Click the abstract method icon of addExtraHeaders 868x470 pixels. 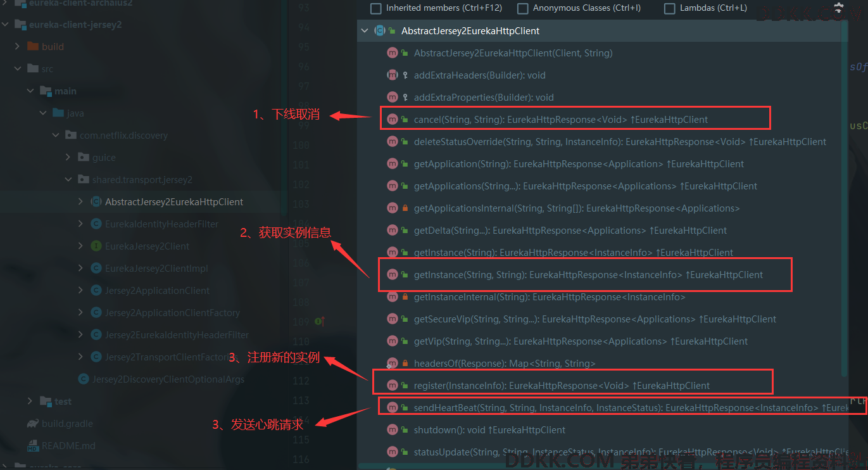[x=392, y=75]
